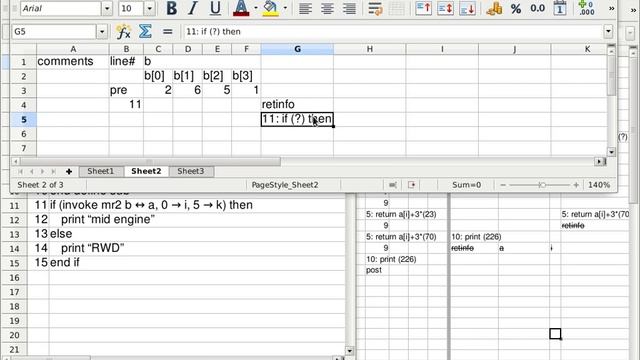The width and height of the screenshot is (640, 360).
Task: Select cell containing 'retinfo' in G4
Action: coord(297,104)
